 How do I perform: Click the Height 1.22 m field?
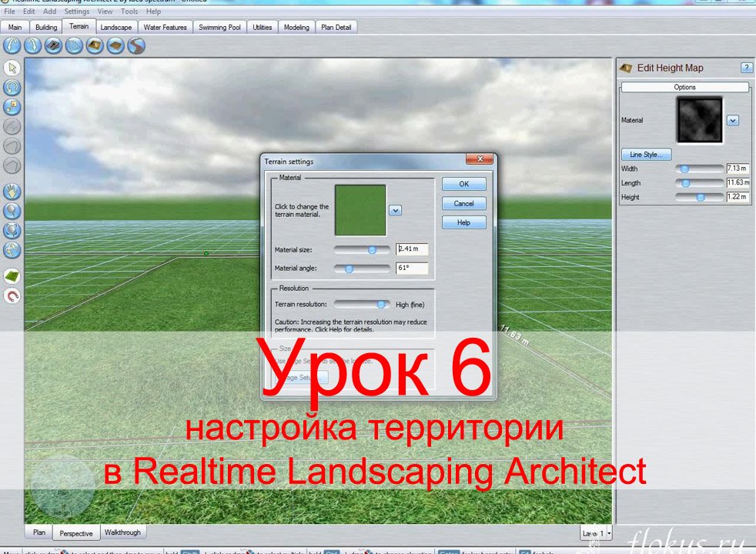point(738,196)
